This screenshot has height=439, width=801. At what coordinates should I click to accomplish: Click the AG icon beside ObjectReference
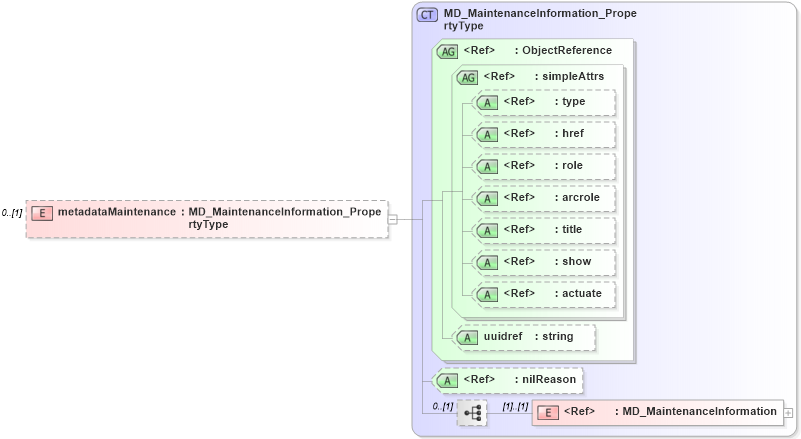point(447,52)
